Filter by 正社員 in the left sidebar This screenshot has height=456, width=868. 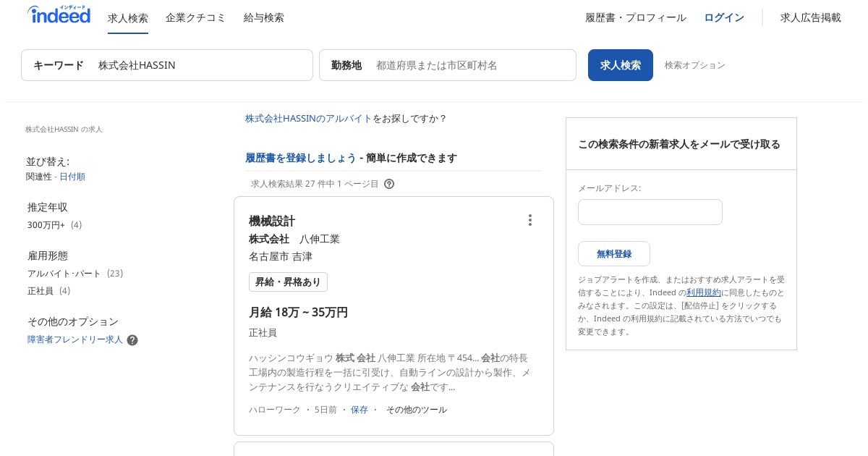pyautogui.click(x=41, y=291)
